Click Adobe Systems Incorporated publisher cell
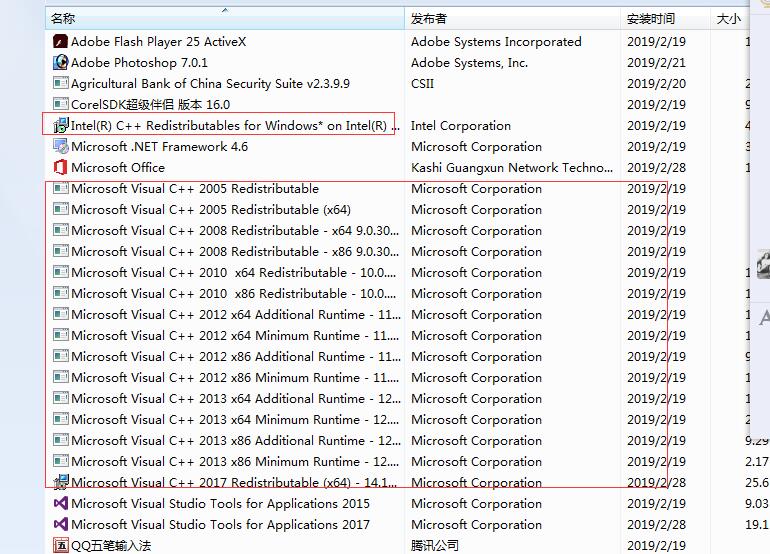This screenshot has width=770, height=554. [495, 42]
